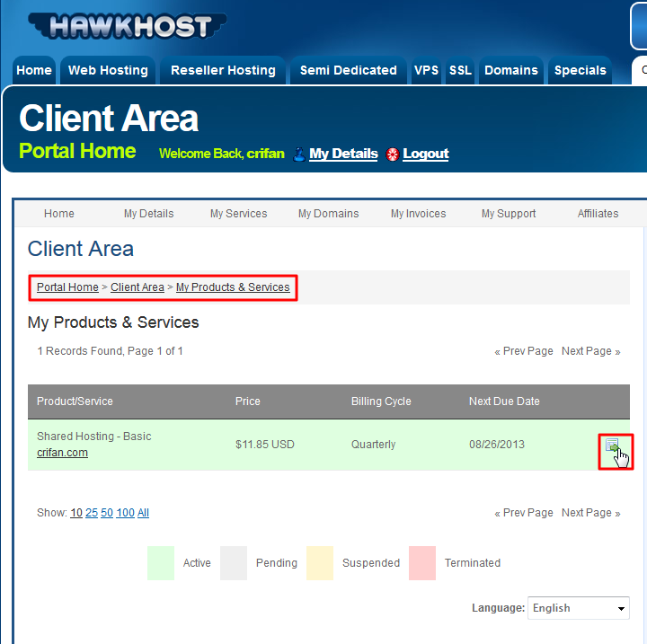The width and height of the screenshot is (647, 644).
Task: Select My Support in the client menu
Action: [x=509, y=213]
